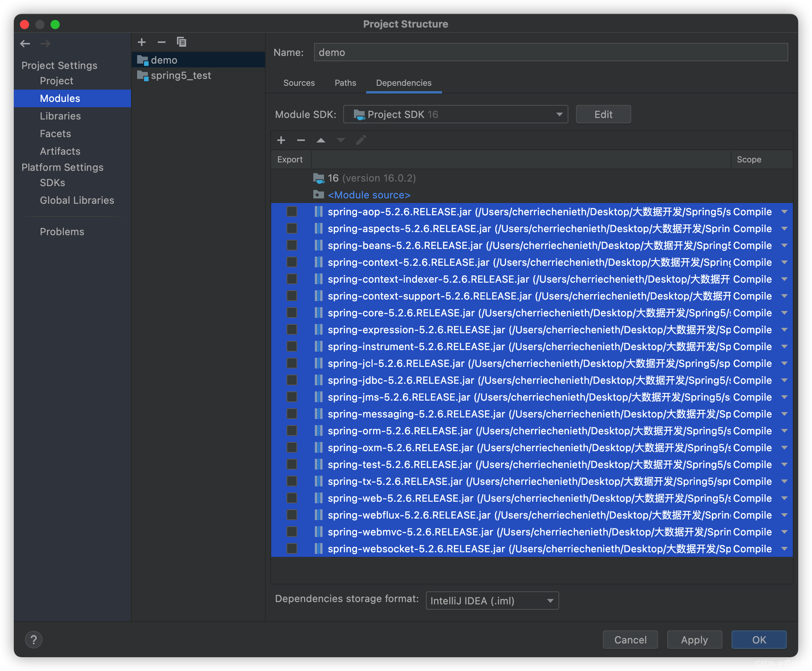Click the spring-webmvc jar library icon
Viewport: 812px width, 671px height.
click(318, 532)
